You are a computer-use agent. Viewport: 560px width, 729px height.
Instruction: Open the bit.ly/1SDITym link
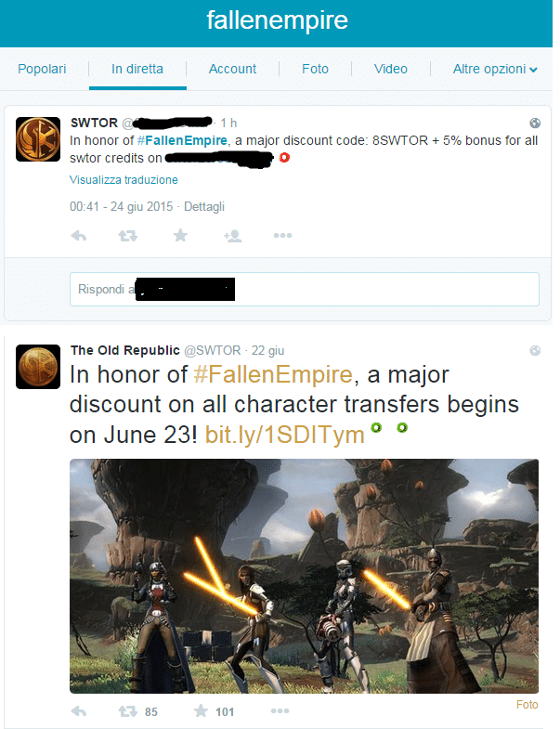click(x=285, y=436)
